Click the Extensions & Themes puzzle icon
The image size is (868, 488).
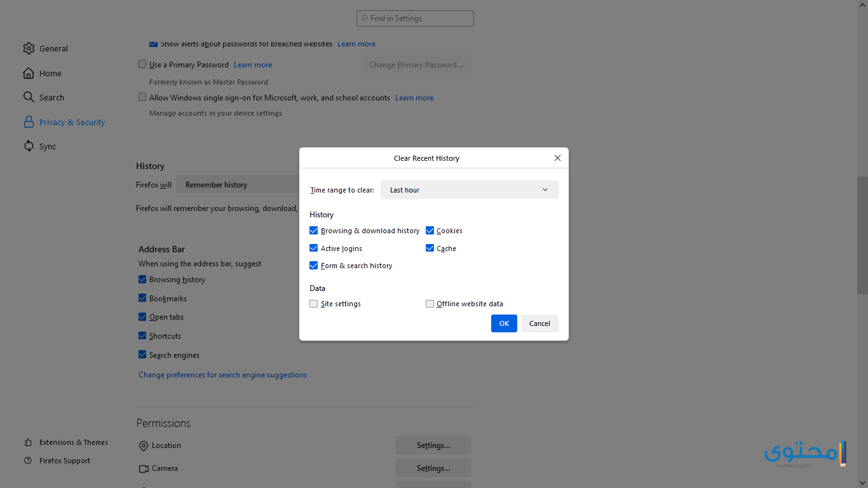tap(28, 442)
